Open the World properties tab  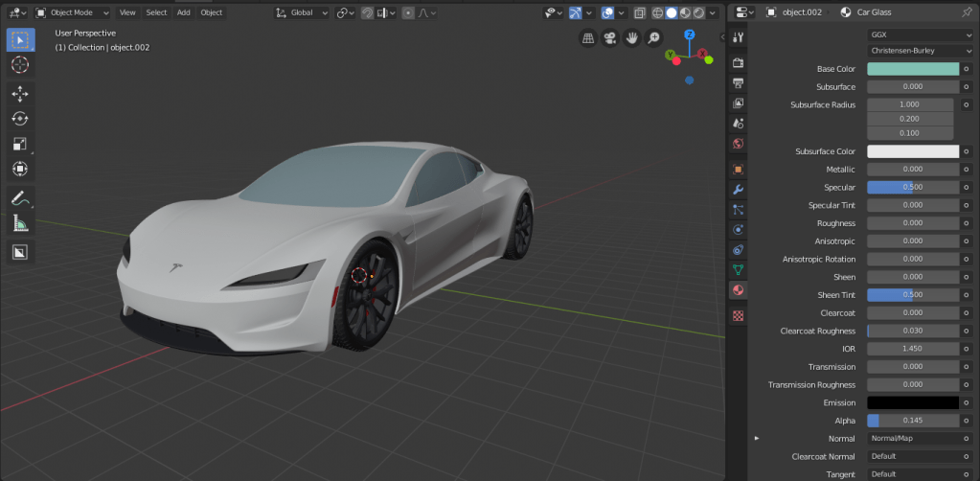pyautogui.click(x=738, y=145)
